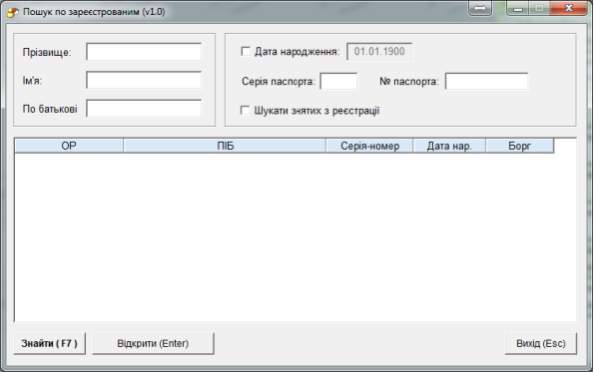
Task: Sort by Серія-номер column header
Action: [369, 146]
